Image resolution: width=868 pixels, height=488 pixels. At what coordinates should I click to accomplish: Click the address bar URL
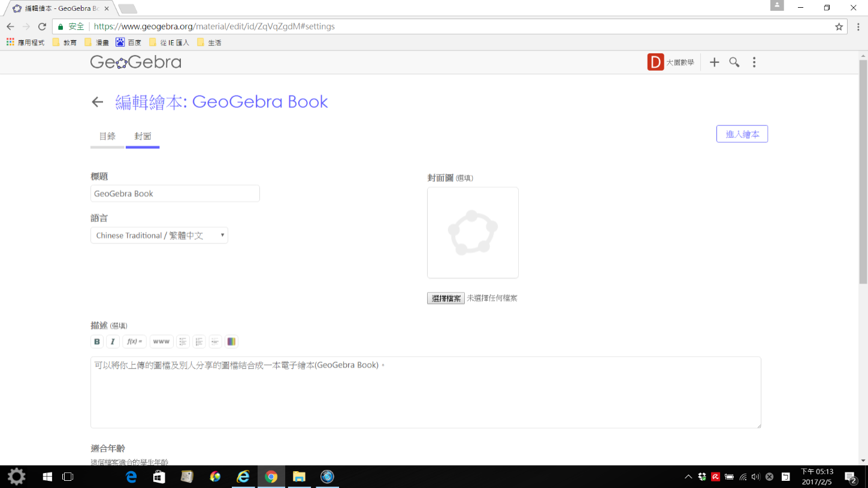[214, 26]
